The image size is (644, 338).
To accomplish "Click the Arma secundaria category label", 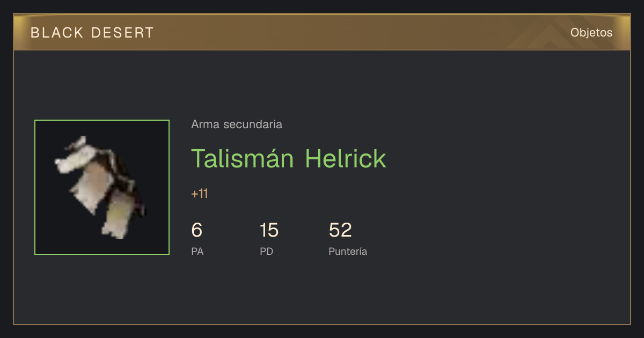I will [237, 124].
